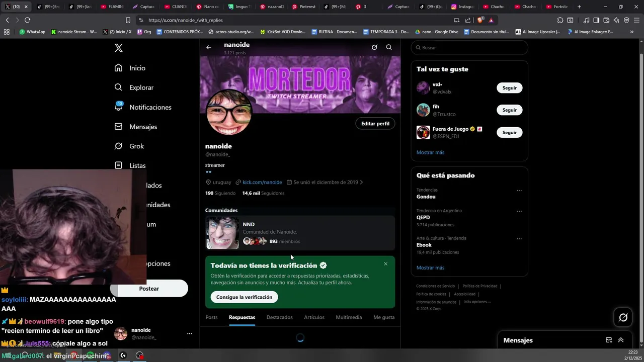Open kick.com/nanoide link
This screenshot has width=644, height=362.
click(x=262, y=183)
